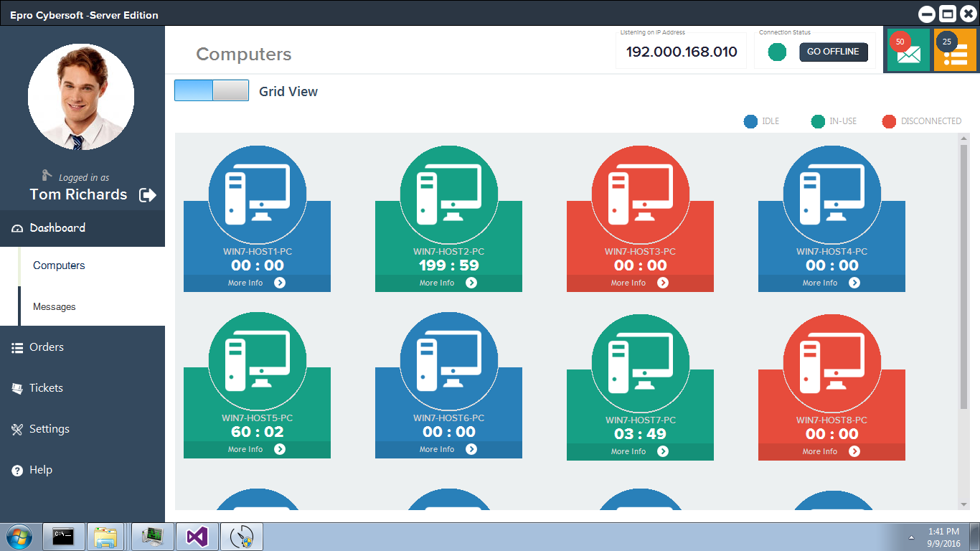Open the Dashboard menu section
Image resolution: width=980 pixels, height=551 pixels.
click(83, 228)
